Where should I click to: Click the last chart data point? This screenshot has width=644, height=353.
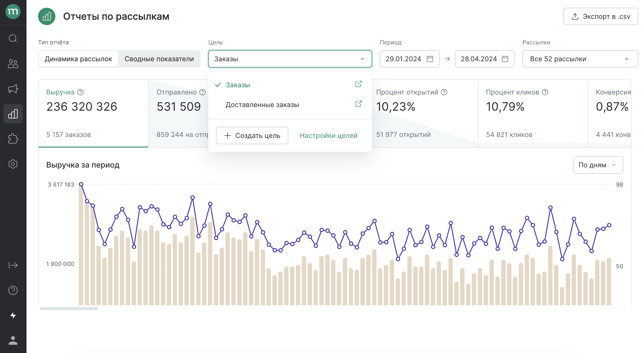click(609, 225)
